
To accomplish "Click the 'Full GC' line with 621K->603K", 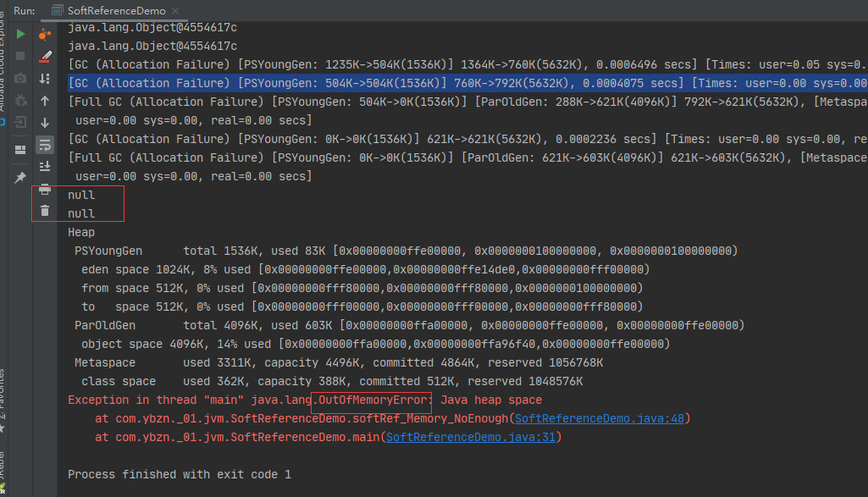I will point(467,157).
